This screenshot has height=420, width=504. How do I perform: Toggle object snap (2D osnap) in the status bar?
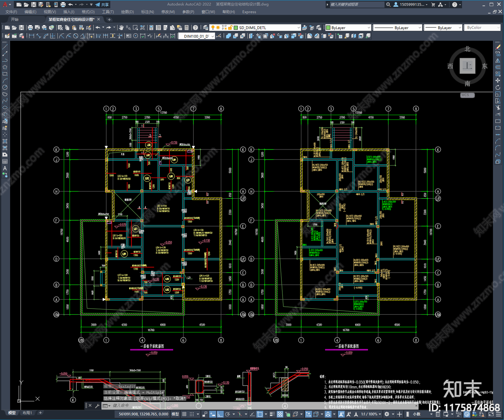coord(260,414)
